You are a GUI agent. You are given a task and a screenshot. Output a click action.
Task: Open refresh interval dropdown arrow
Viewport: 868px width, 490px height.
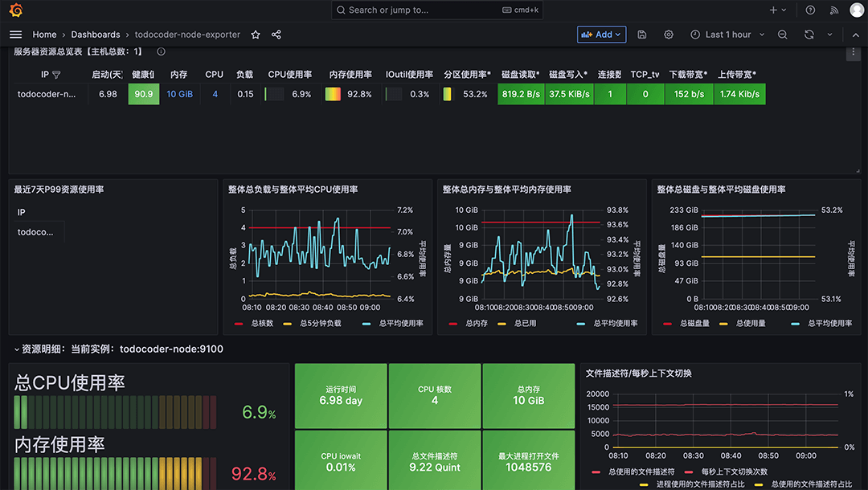829,35
